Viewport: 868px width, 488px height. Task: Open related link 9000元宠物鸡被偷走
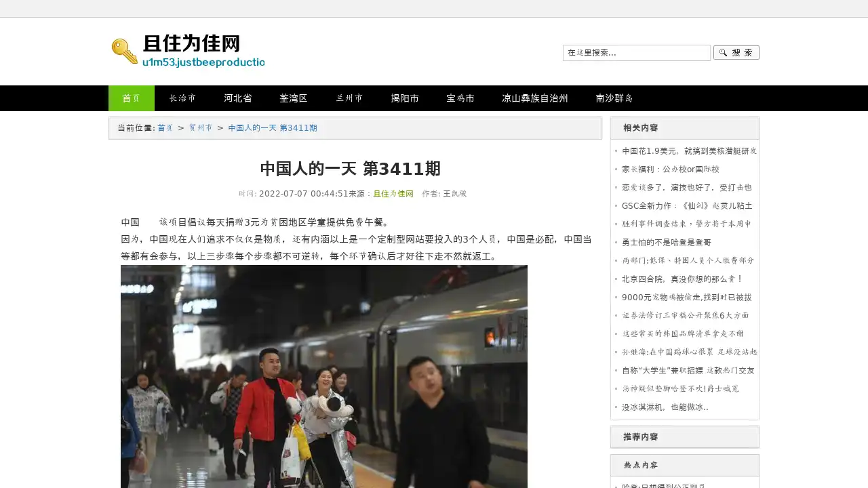point(687,297)
